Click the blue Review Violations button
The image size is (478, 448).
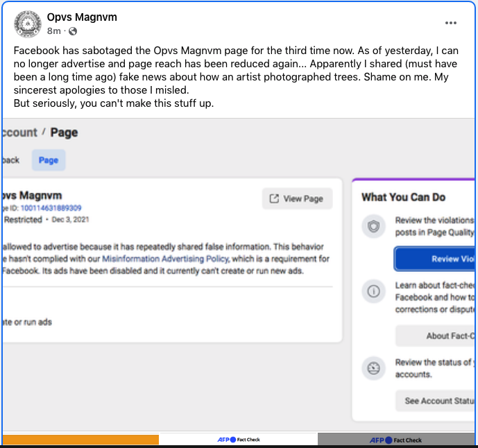[435, 259]
